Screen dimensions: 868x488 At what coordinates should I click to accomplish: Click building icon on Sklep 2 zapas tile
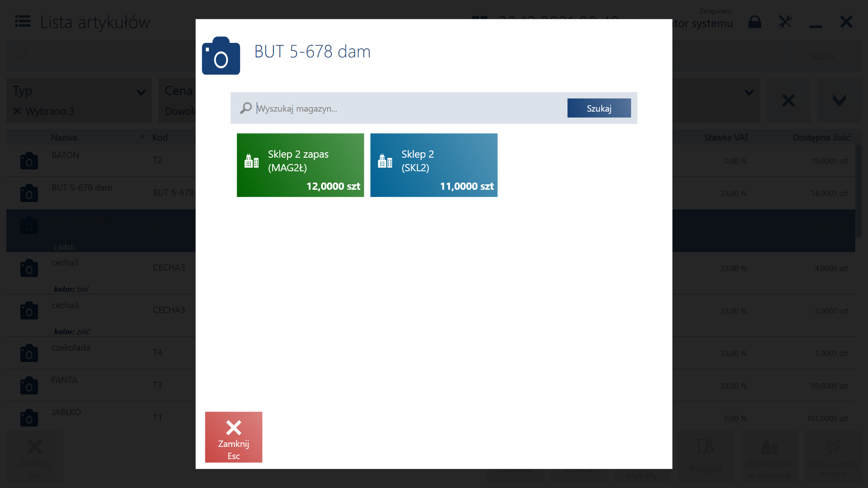(251, 161)
